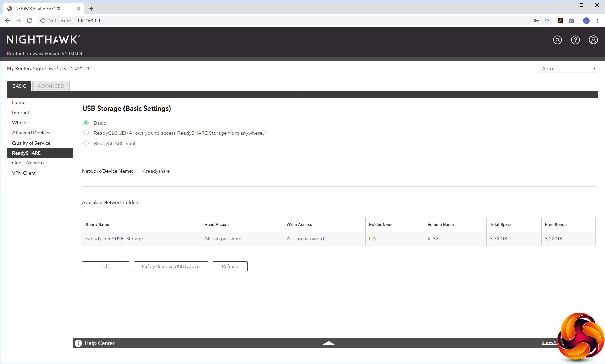The width and height of the screenshot is (605, 364).
Task: Click the Free Space column header
Action: click(568, 225)
